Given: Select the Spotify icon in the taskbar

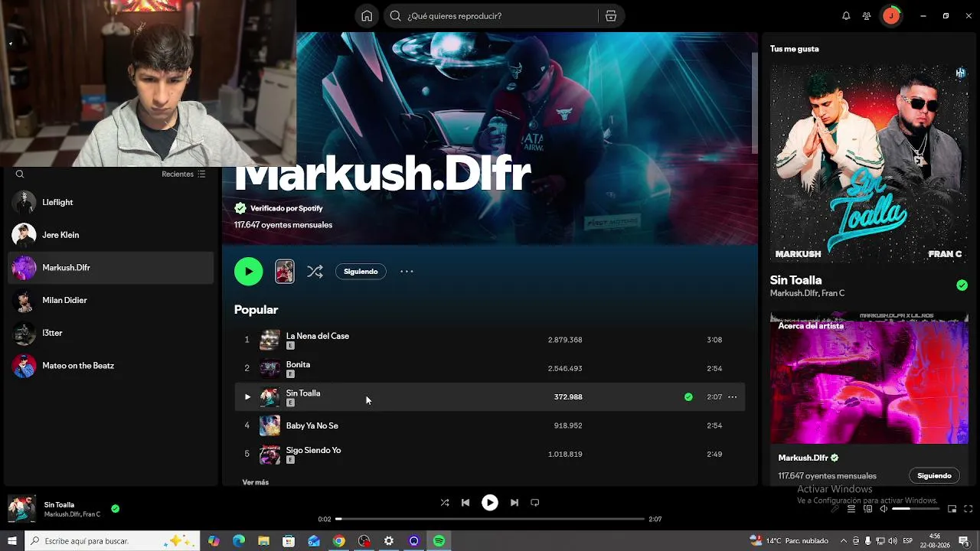Looking at the screenshot, I should (x=439, y=541).
